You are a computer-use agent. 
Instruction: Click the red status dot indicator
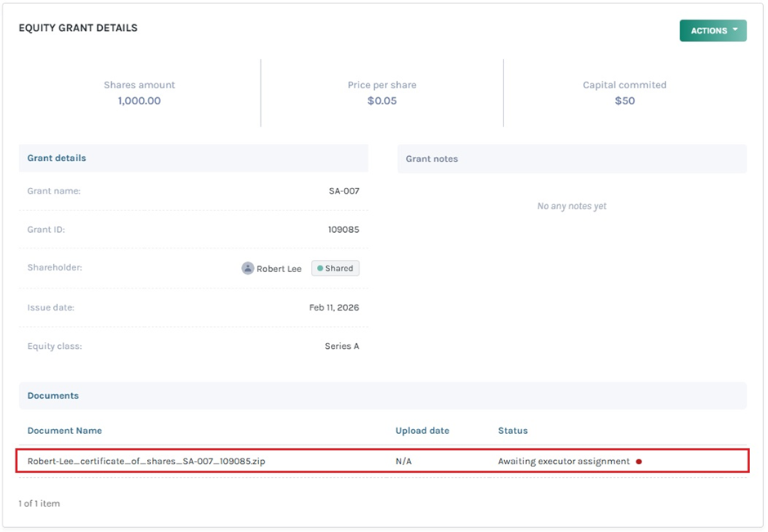tap(639, 462)
